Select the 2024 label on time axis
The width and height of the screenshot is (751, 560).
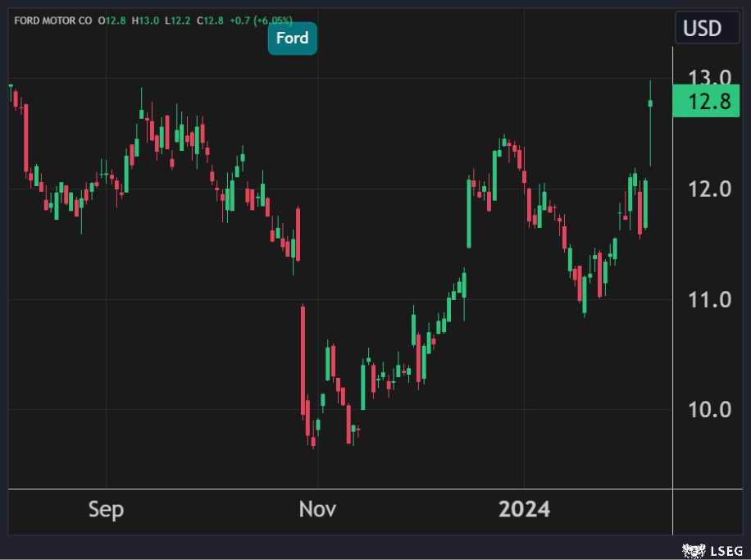click(525, 510)
